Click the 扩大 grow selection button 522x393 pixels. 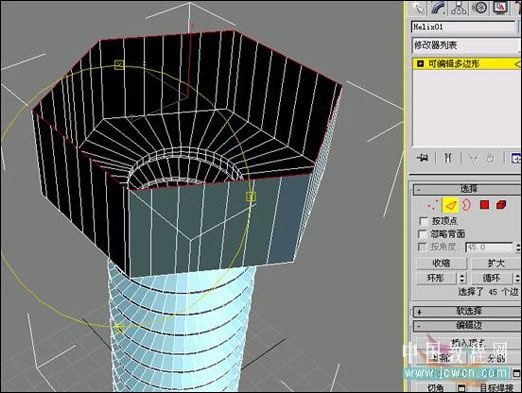(x=496, y=263)
